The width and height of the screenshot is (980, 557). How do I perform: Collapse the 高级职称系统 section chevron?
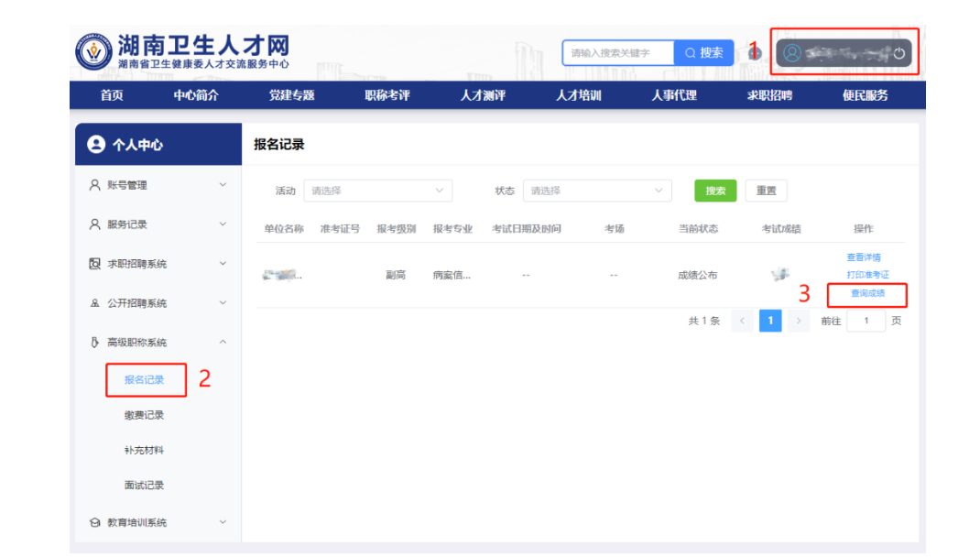pos(223,343)
